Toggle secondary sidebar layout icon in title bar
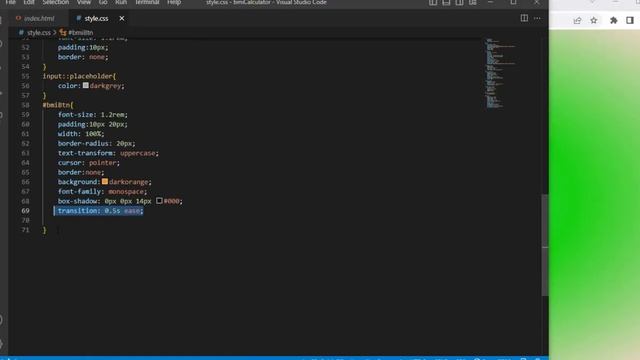The image size is (640, 360). tap(459, 2)
